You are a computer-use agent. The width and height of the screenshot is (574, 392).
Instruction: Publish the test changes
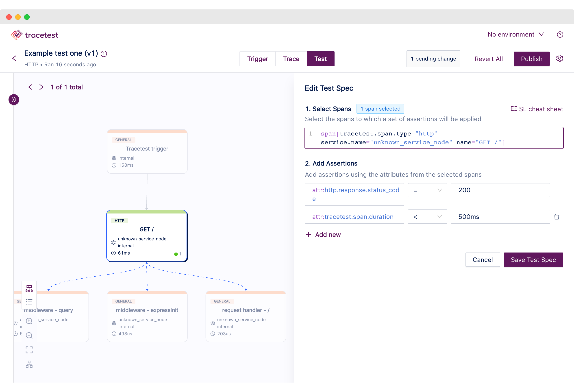tap(532, 59)
